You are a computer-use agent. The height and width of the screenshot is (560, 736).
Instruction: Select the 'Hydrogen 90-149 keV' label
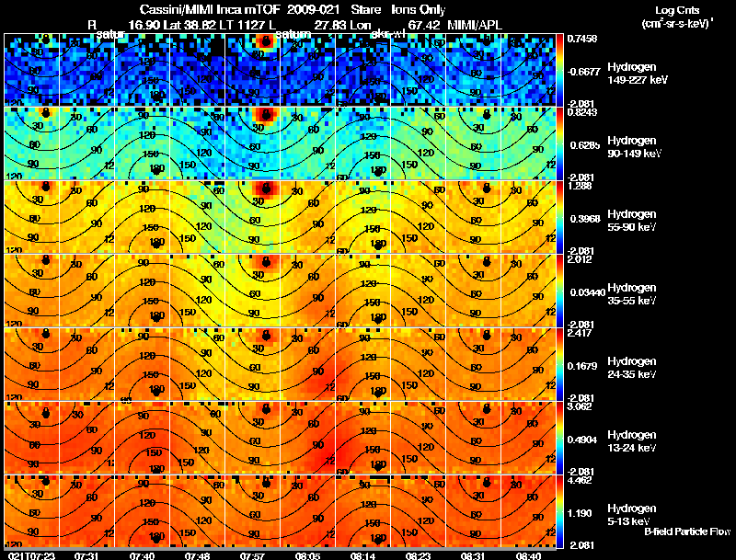634,147
